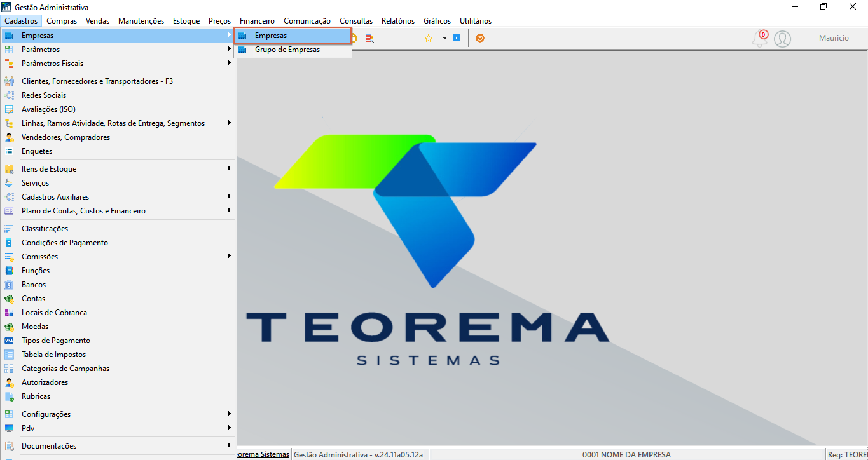Open the favorites dropdown arrow
Image resolution: width=868 pixels, height=460 pixels.
point(444,38)
